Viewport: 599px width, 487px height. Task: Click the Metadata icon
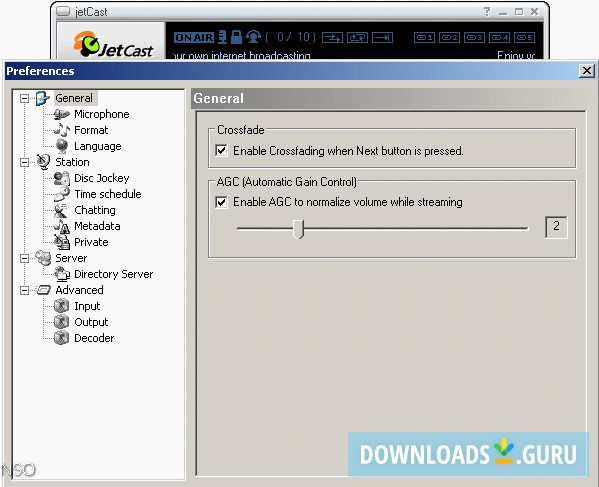click(62, 226)
